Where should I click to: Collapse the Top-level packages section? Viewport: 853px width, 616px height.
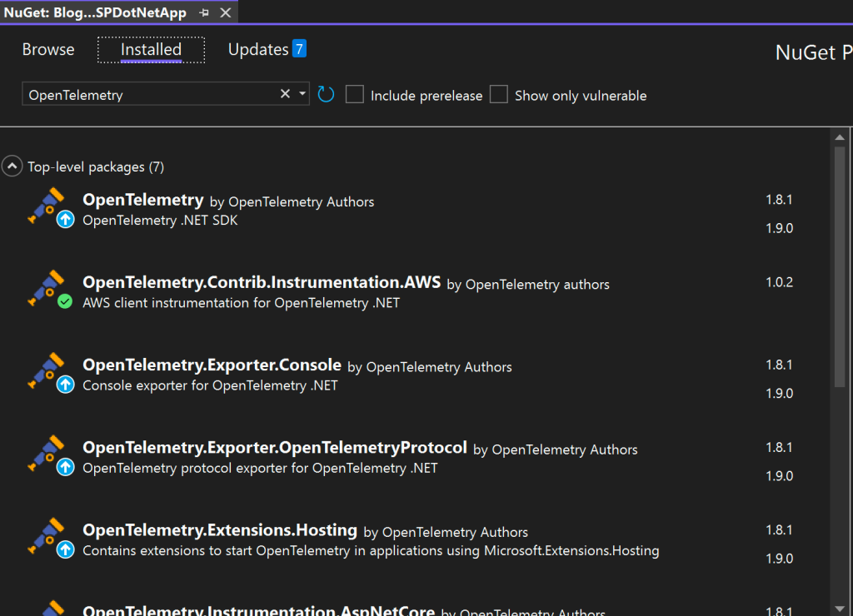pos(12,166)
